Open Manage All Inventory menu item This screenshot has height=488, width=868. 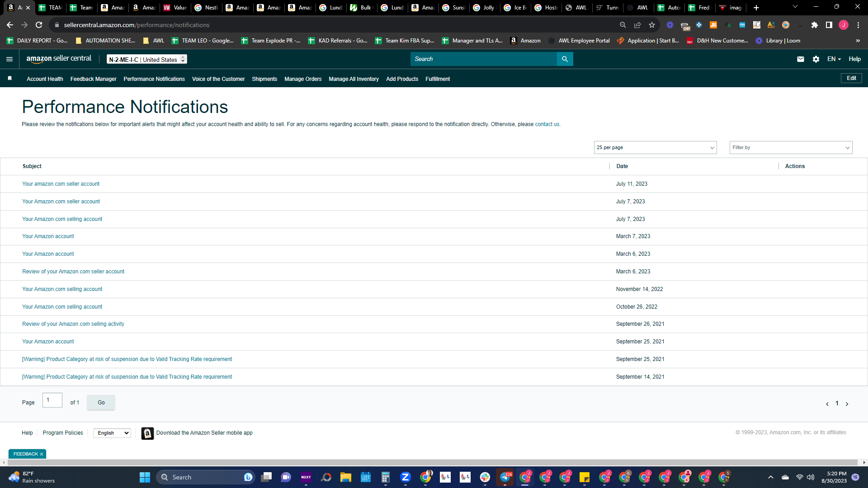click(x=354, y=79)
